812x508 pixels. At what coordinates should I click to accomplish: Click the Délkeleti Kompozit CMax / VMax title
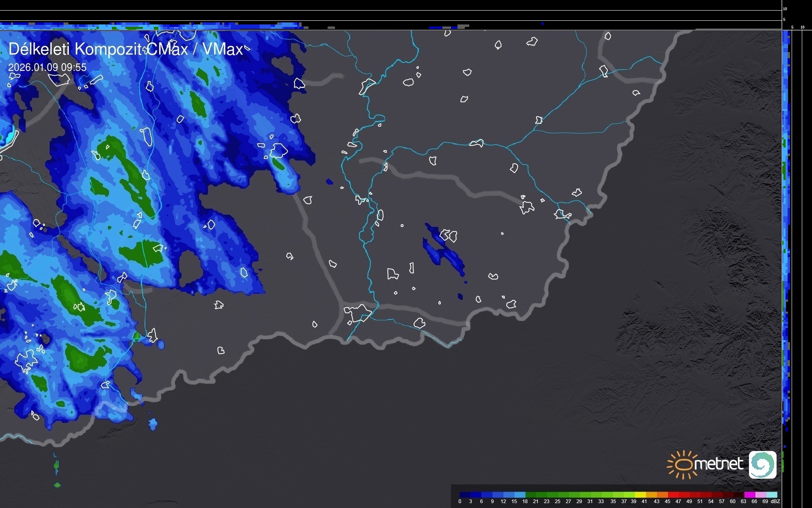tap(125, 49)
